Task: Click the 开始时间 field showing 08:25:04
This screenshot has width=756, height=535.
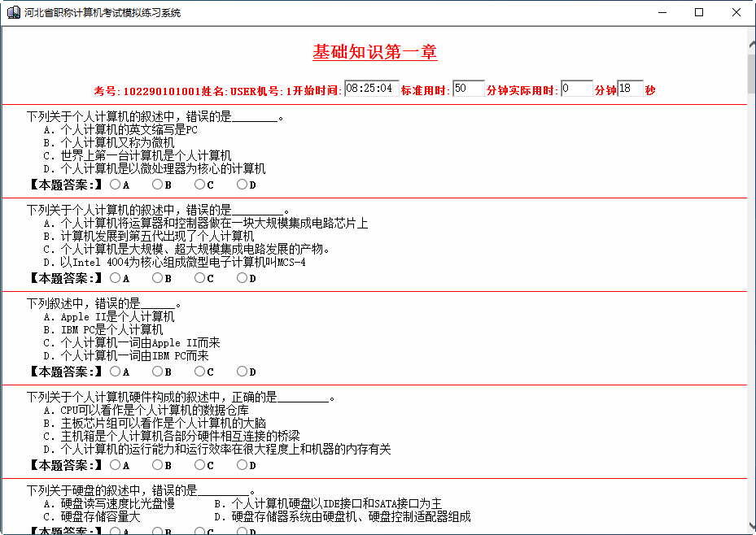Action: [372, 89]
